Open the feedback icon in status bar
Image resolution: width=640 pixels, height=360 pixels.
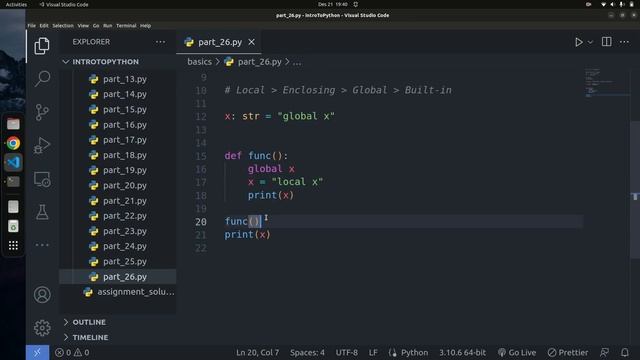pos(604,353)
